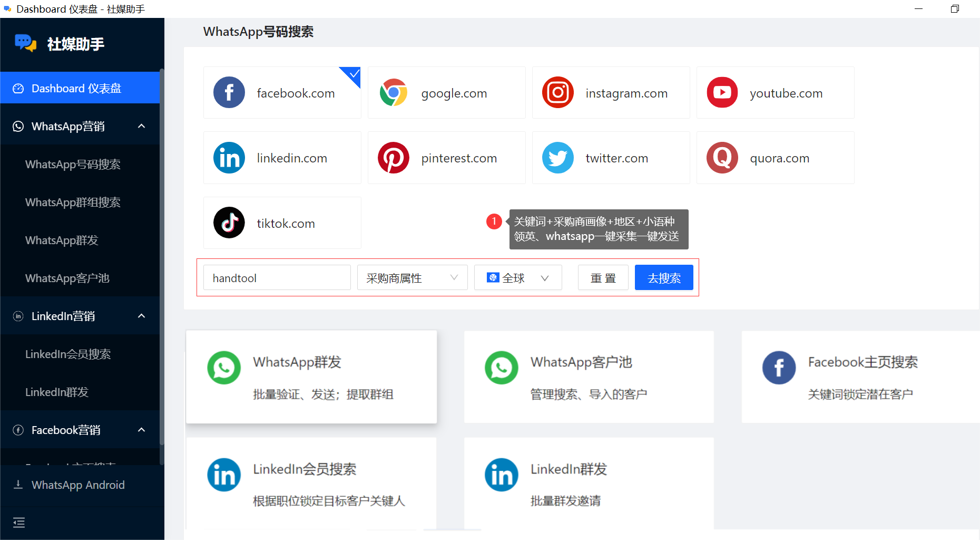Click the WhatsApp客户池 card icon
This screenshot has width=980, height=540.
[x=502, y=368]
